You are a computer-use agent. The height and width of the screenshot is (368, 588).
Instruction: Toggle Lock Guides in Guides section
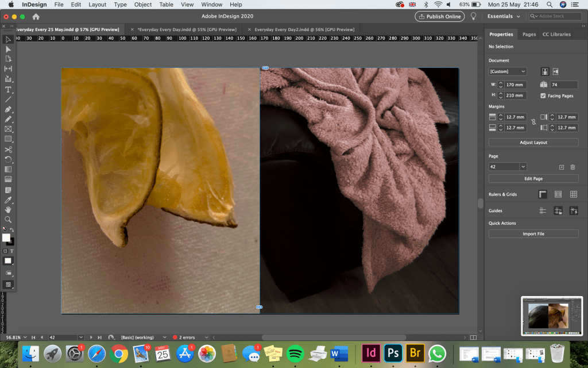click(558, 211)
